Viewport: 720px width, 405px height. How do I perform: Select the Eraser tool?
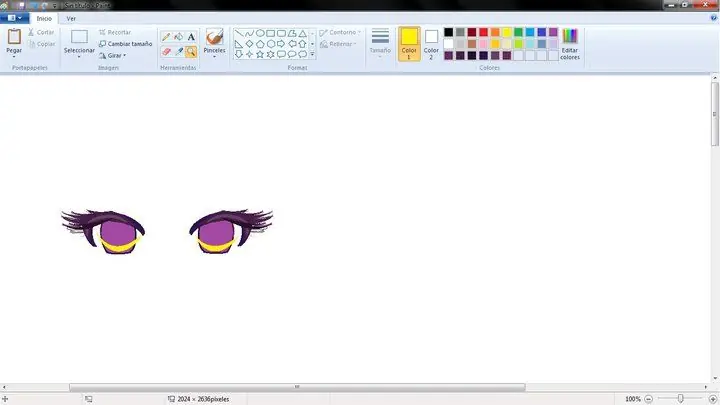166,51
